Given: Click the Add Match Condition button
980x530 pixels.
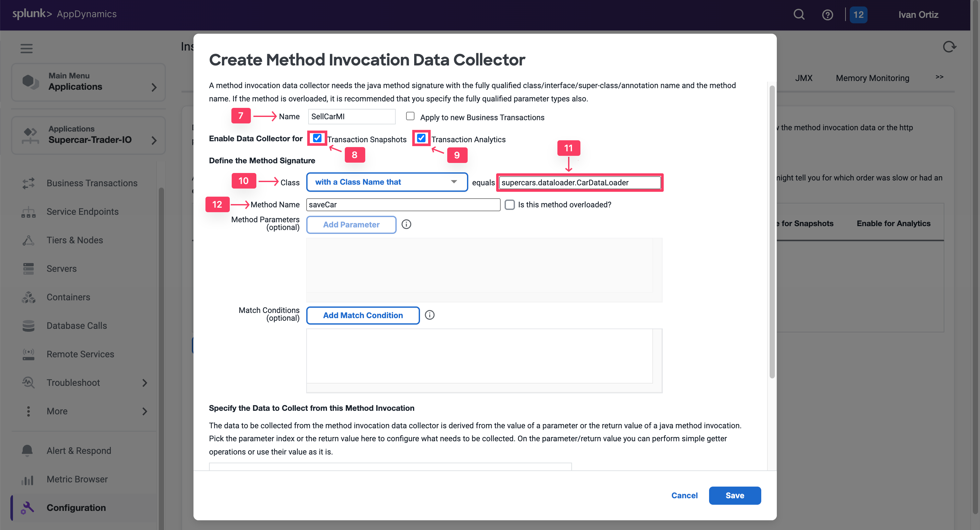Looking at the screenshot, I should (363, 315).
